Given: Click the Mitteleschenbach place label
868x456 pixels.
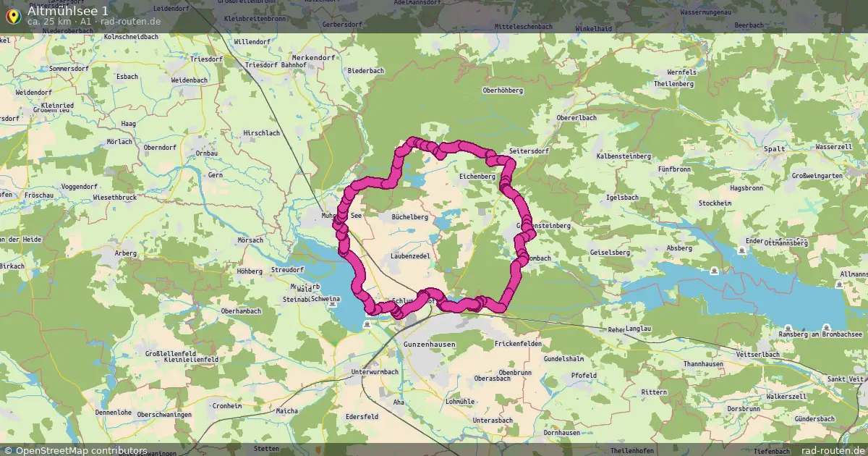Looking at the screenshot, I should pos(522,26).
